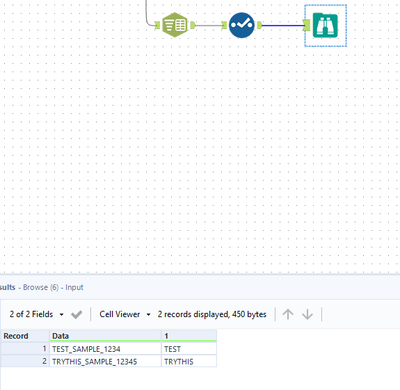Click the fields checkmark apply icon
Image resolution: width=400 pixels, height=390 pixels.
click(x=77, y=314)
